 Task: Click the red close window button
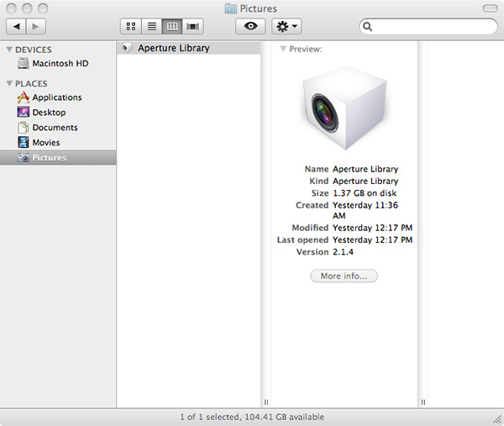pyautogui.click(x=11, y=8)
